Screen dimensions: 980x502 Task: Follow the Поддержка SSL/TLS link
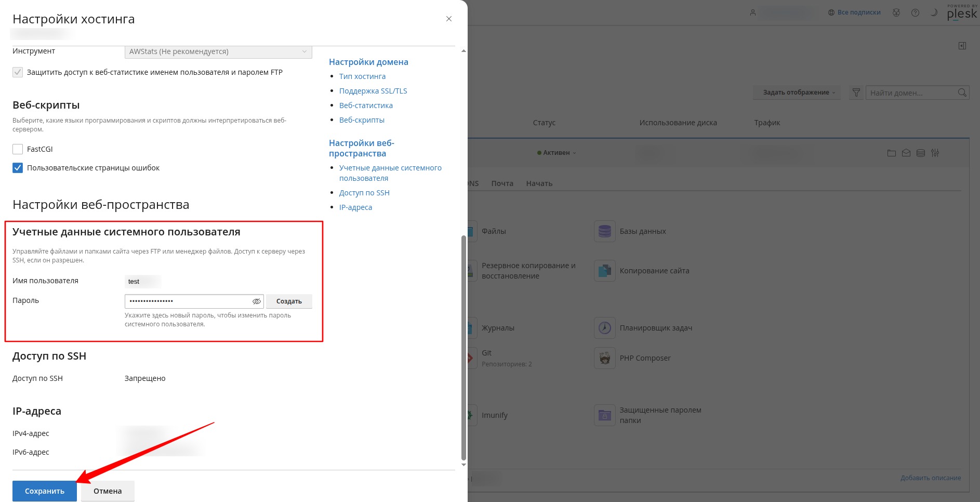373,91
